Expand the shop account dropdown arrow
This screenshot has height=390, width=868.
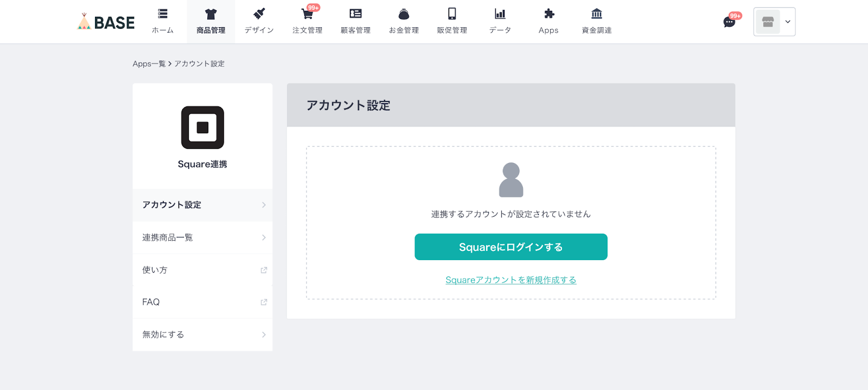pos(788,22)
